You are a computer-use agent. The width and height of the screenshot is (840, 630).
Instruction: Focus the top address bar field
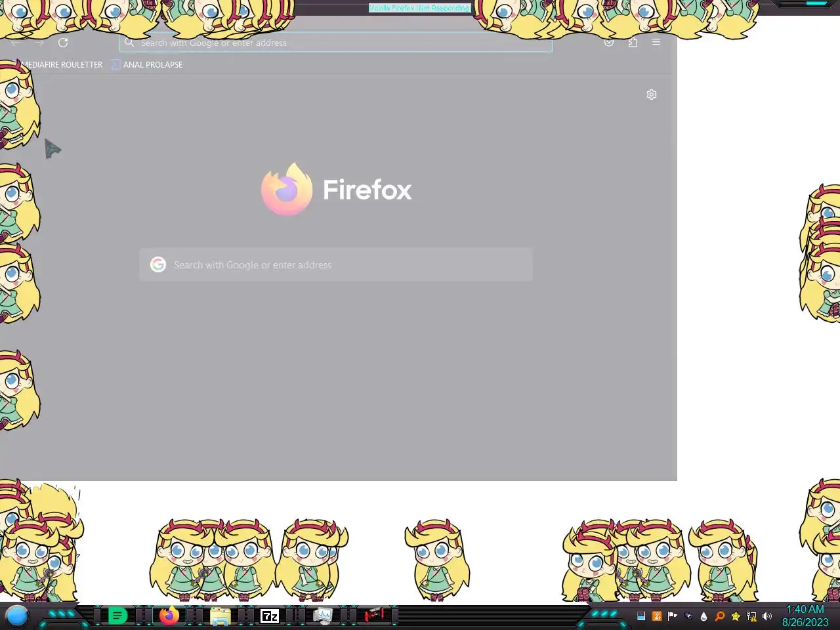point(336,43)
